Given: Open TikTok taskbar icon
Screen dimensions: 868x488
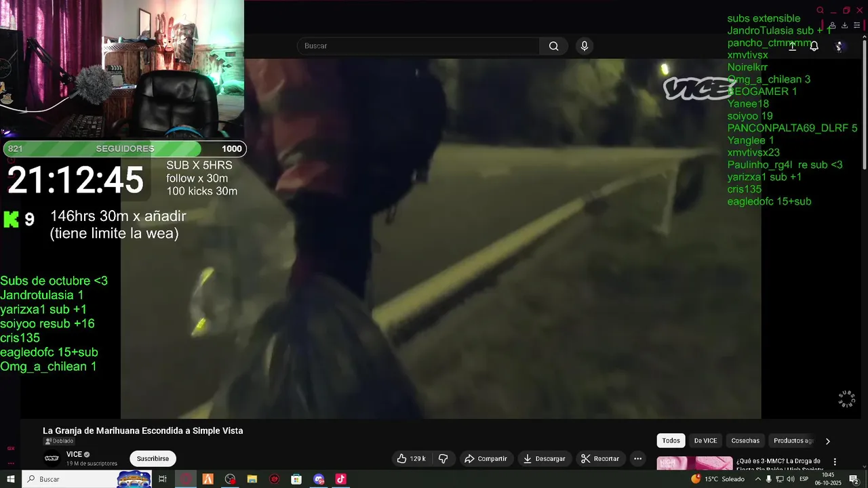Looking at the screenshot, I should 340,479.
